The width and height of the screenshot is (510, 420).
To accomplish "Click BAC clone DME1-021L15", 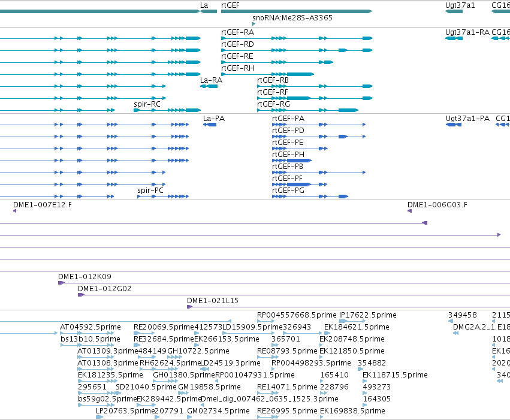I will click(213, 301).
